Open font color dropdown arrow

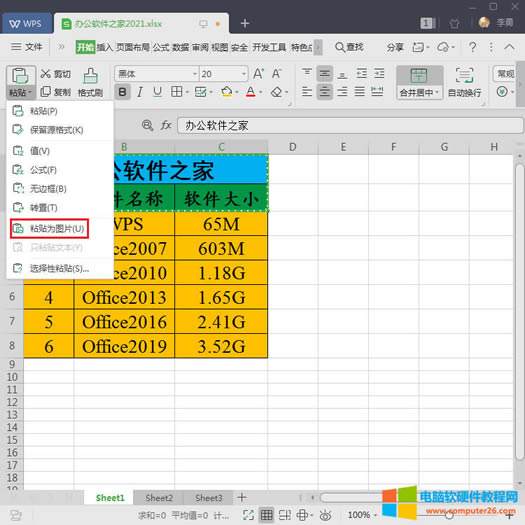point(260,92)
